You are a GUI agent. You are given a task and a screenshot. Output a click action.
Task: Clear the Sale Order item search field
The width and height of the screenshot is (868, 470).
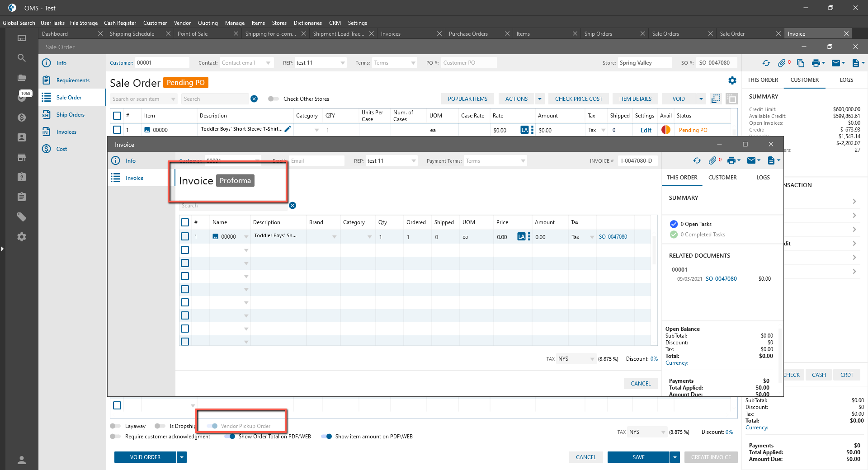click(x=254, y=99)
